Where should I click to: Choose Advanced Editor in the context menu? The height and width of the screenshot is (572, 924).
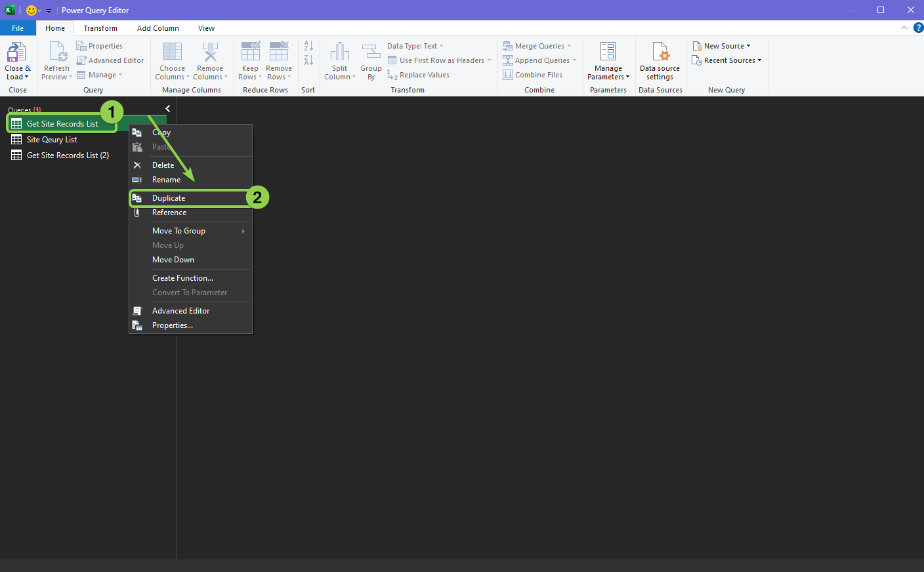click(190, 311)
